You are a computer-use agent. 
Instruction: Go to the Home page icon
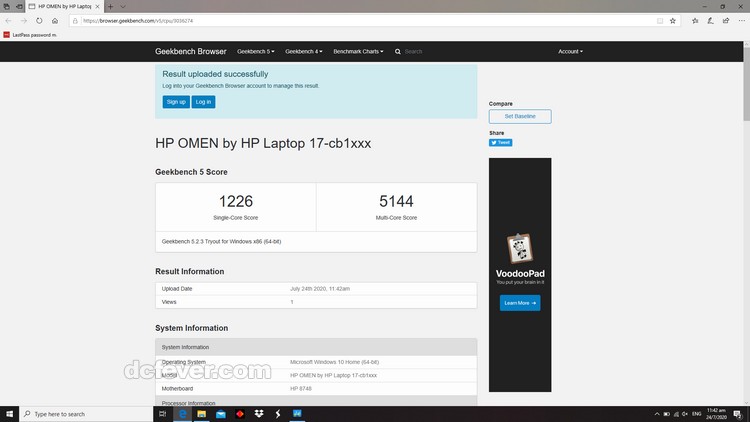(x=55, y=21)
